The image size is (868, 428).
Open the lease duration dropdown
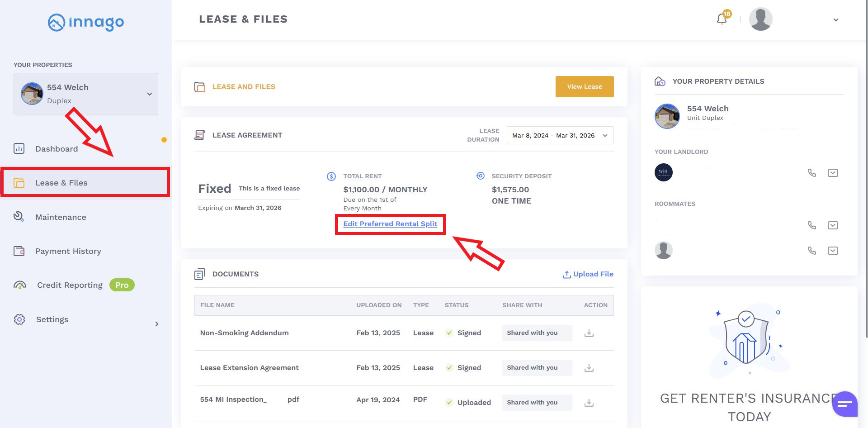(x=560, y=135)
